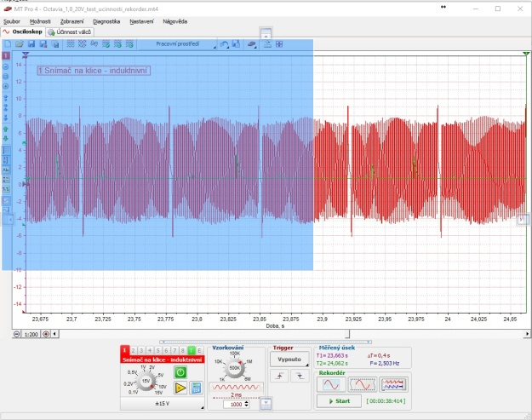Click the Abc labels sidebar icon
Screen dimensions: 532x420
[6, 170]
